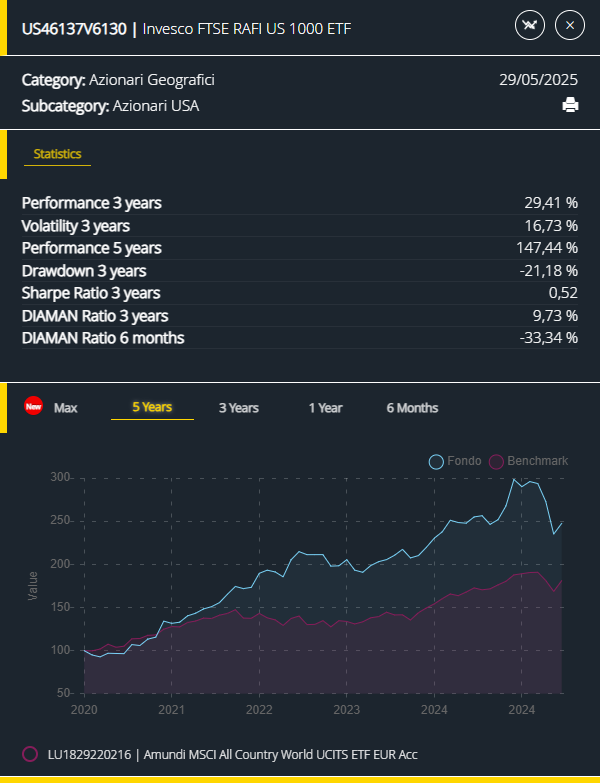Click the ISIN code US46137V6130 in title
The image size is (600, 783).
(x=74, y=28)
